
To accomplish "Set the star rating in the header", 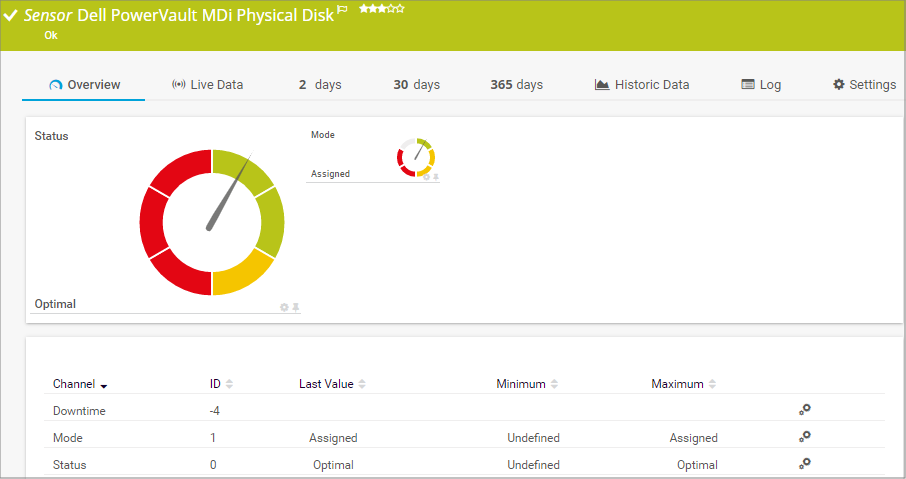I will coord(381,8).
